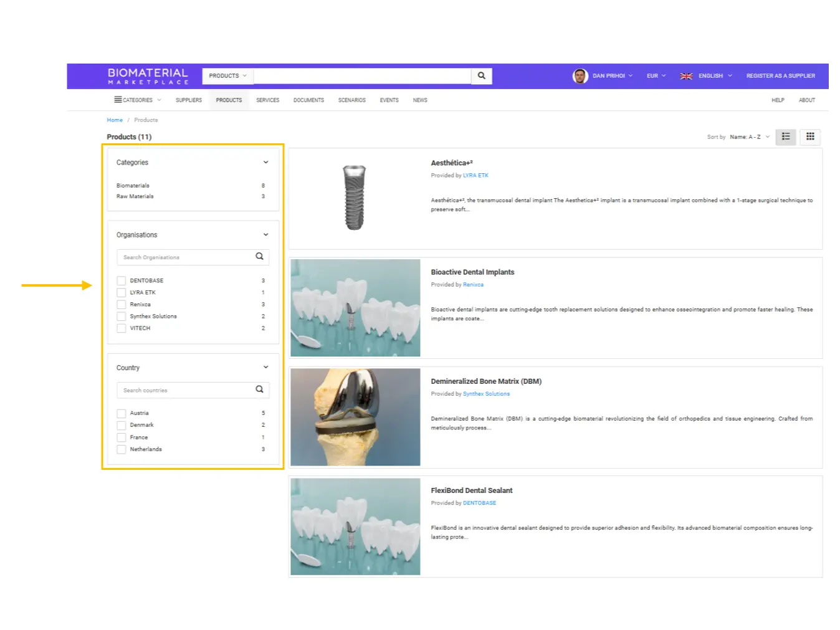Viewport: 840px width, 630px height.
Task: Open the Categories hamburger menu icon
Action: 118,100
